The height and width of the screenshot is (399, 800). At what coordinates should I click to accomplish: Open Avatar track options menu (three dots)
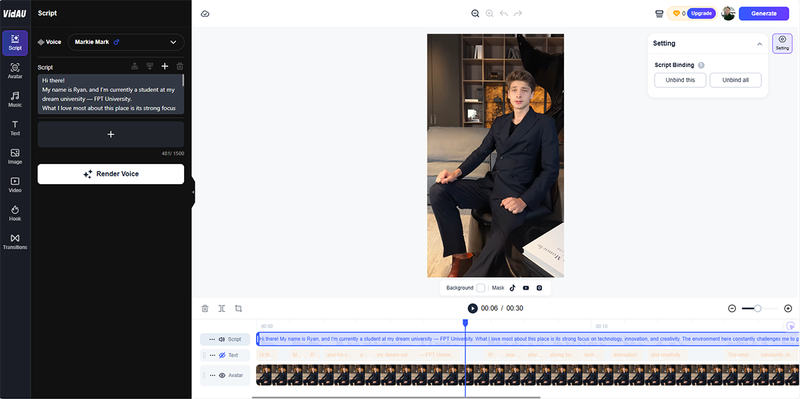pyautogui.click(x=212, y=375)
